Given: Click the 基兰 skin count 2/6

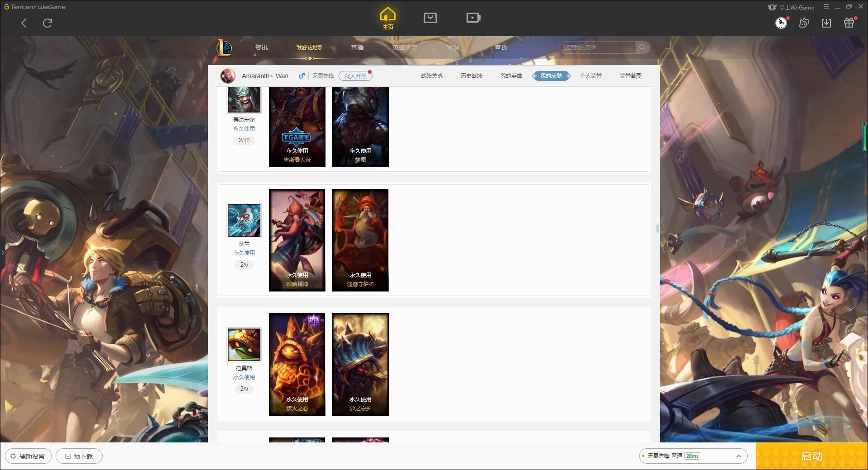Looking at the screenshot, I should (244, 265).
